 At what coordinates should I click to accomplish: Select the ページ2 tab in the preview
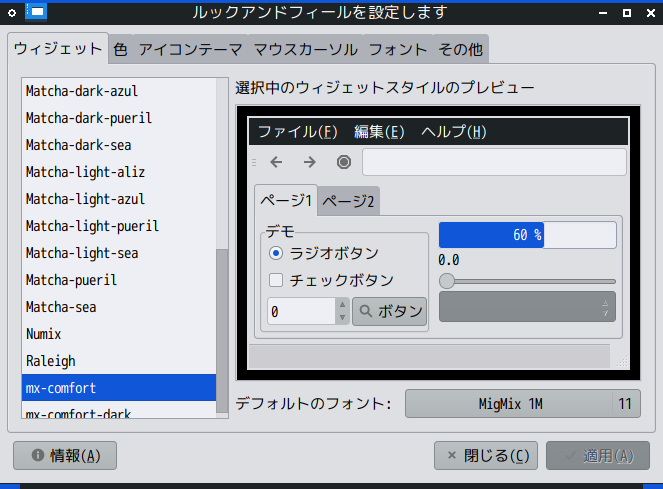point(348,201)
